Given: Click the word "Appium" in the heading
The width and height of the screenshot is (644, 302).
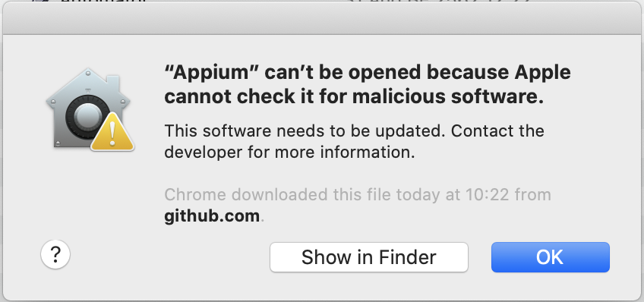Looking at the screenshot, I should (212, 74).
